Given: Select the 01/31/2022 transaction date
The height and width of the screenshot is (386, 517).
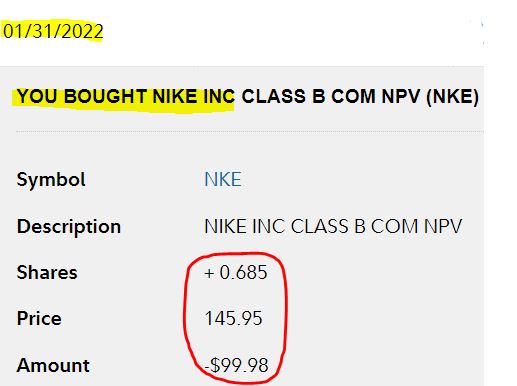Looking at the screenshot, I should pyautogui.click(x=53, y=31).
